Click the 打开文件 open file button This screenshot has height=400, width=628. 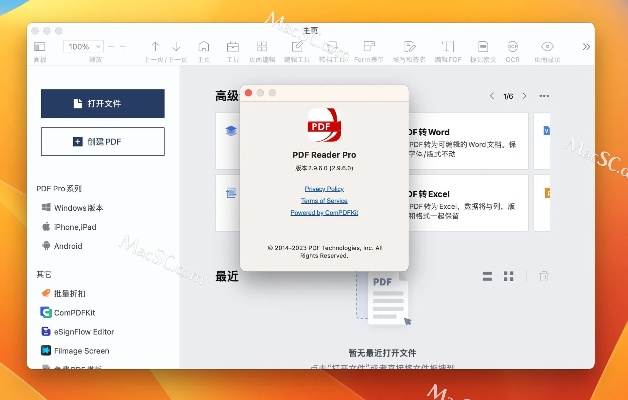103,103
